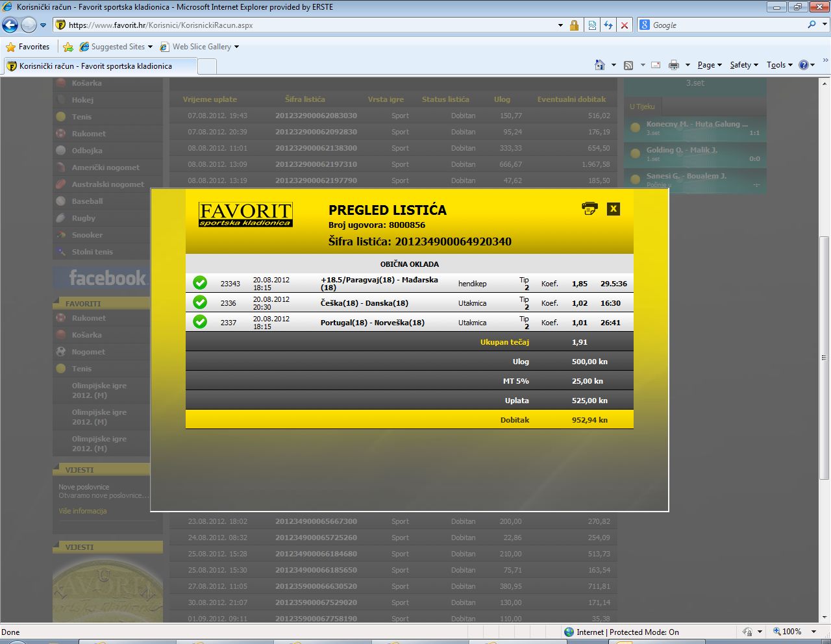Viewport: 831px width, 644px height.
Task: Open the Favorites center
Action: tap(28, 47)
